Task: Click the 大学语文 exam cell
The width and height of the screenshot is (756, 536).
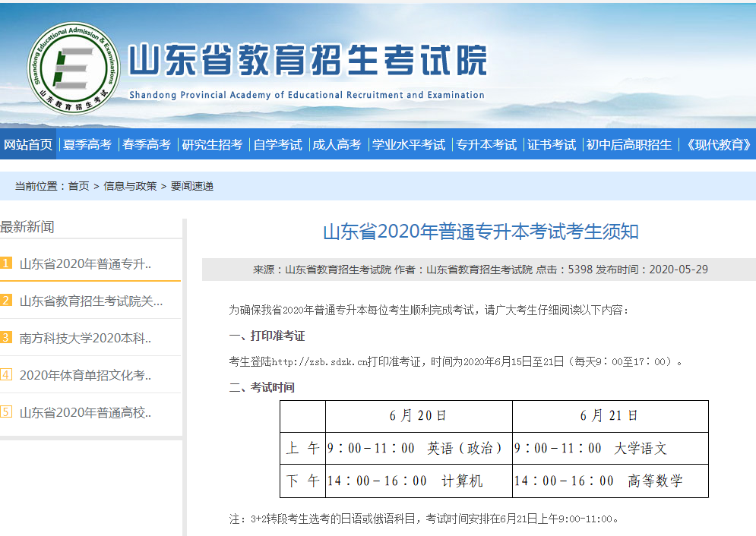Action: click(610, 449)
